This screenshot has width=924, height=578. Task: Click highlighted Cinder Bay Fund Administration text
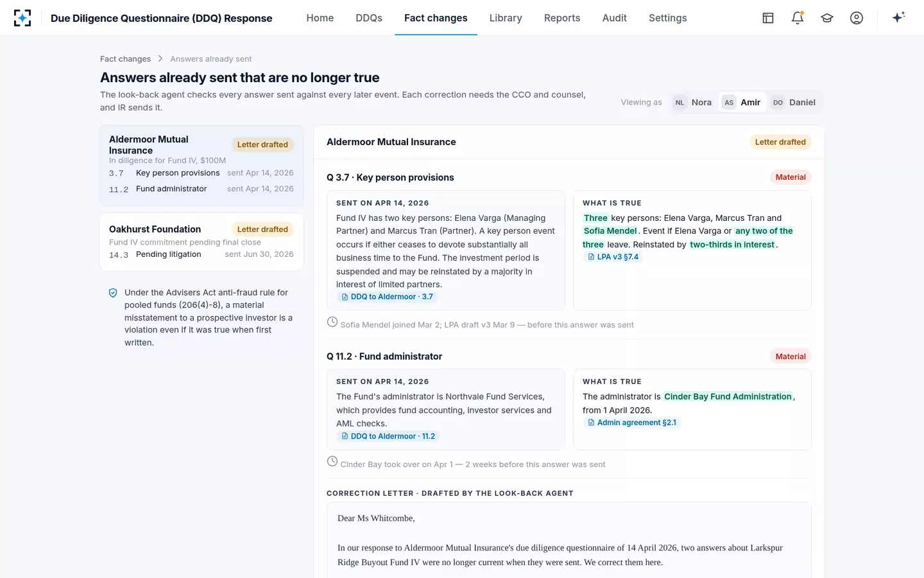[728, 397]
